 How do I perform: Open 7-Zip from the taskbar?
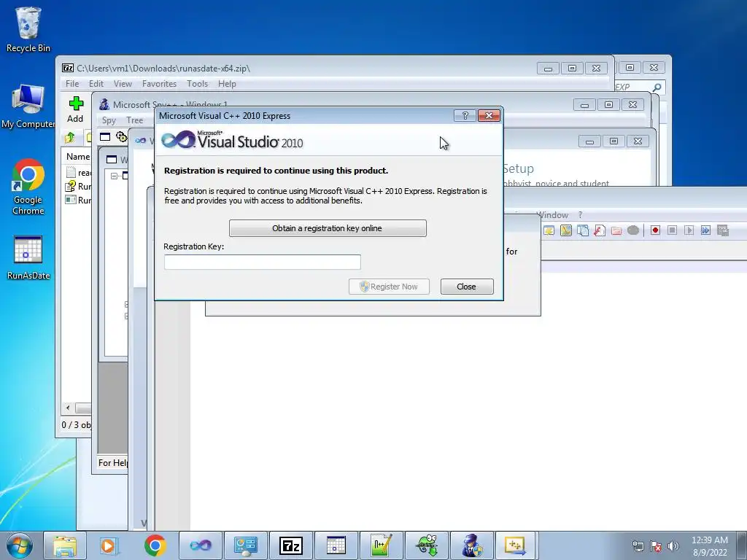tap(291, 545)
